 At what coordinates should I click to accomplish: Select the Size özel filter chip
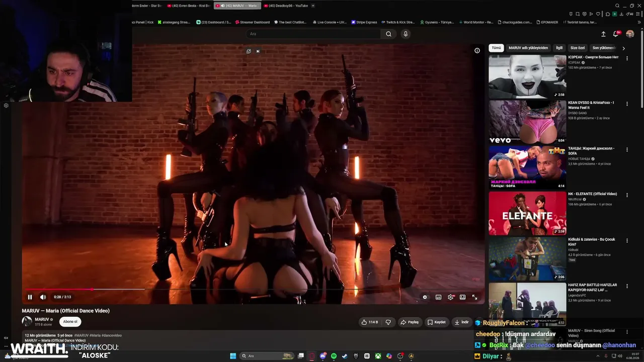(578, 48)
